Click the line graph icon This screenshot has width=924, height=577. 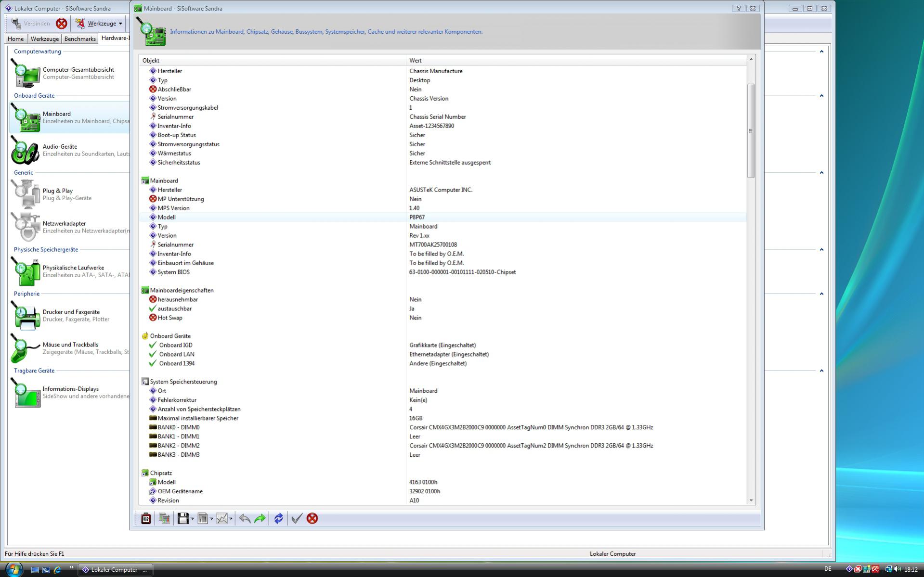click(222, 518)
